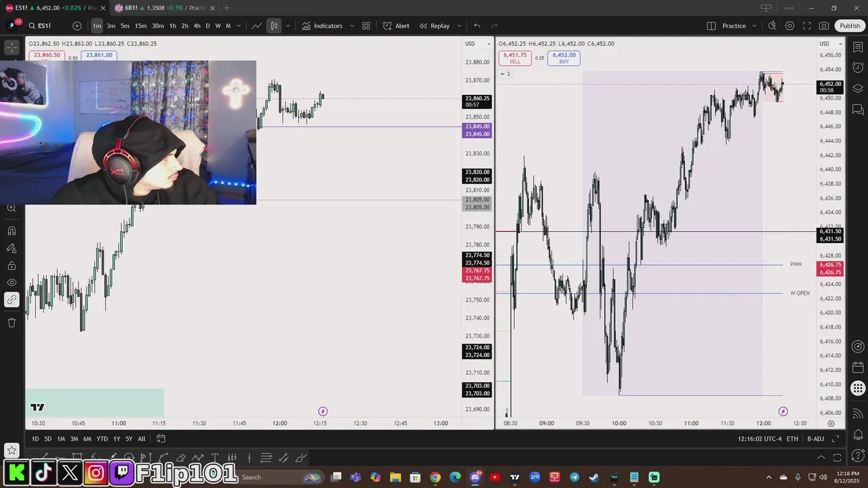The image size is (868, 488).
Task: Open the Indicators dialog
Action: pos(322,26)
